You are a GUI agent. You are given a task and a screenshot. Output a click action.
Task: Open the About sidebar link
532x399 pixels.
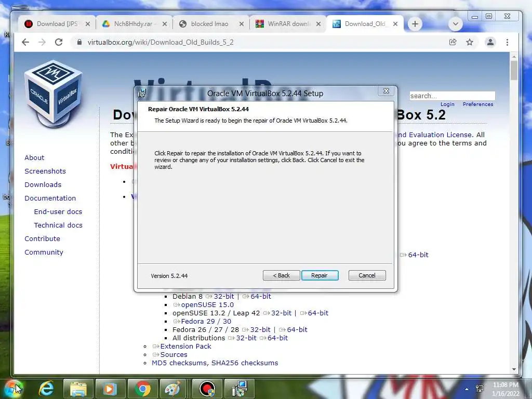coord(34,158)
